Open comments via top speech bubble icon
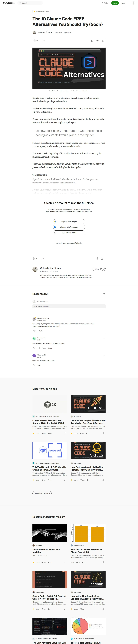 point(43,40)
